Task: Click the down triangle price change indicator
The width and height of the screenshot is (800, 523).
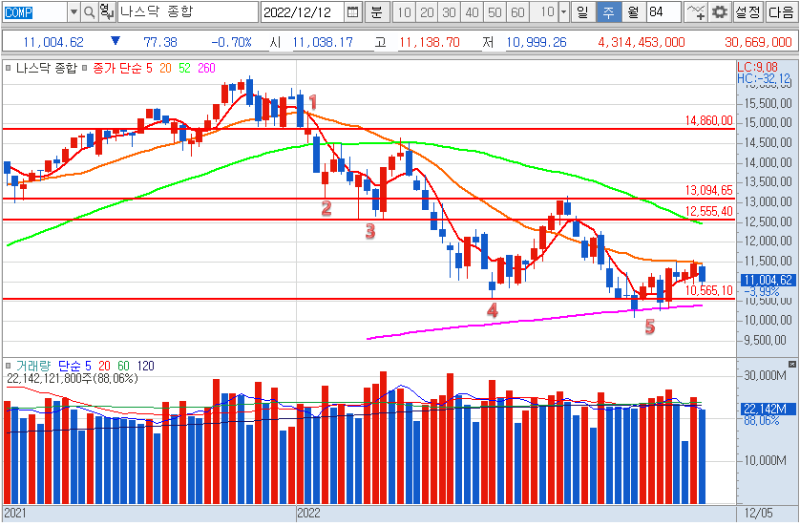Action: 115,41
